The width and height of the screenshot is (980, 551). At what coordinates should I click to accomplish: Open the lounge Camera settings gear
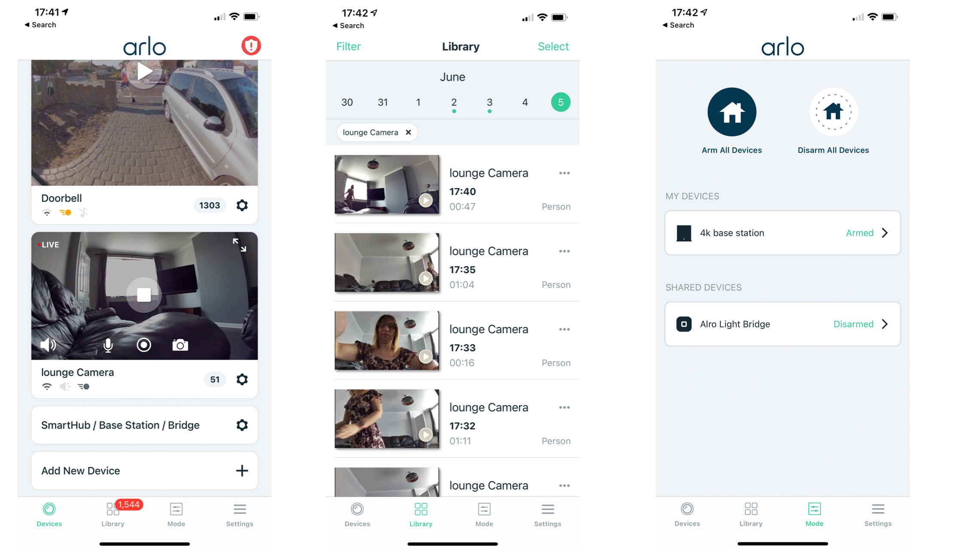coord(242,379)
